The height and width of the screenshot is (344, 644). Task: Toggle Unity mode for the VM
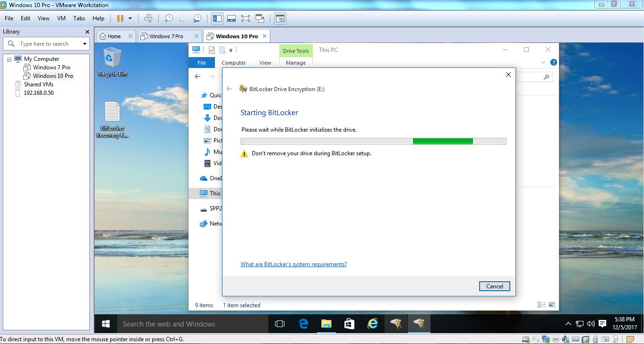click(259, 18)
